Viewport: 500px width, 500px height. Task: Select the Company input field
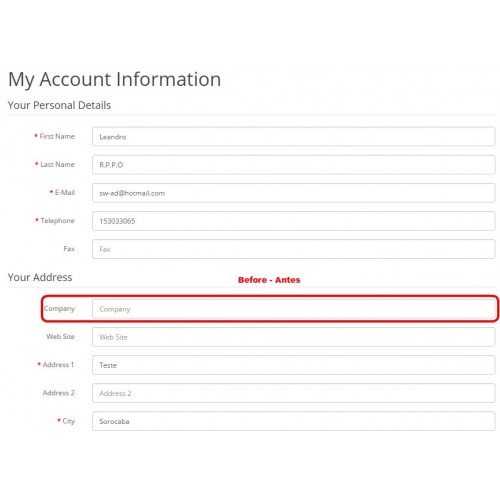click(293, 309)
